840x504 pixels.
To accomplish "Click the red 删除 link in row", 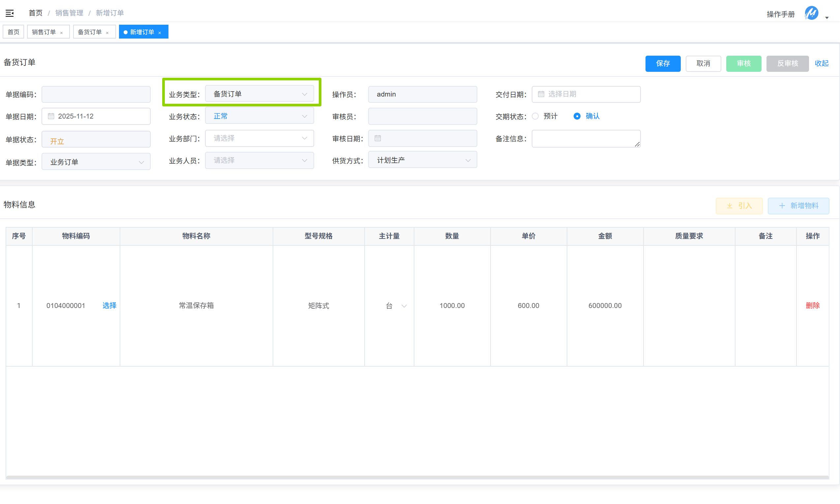I will coord(813,305).
